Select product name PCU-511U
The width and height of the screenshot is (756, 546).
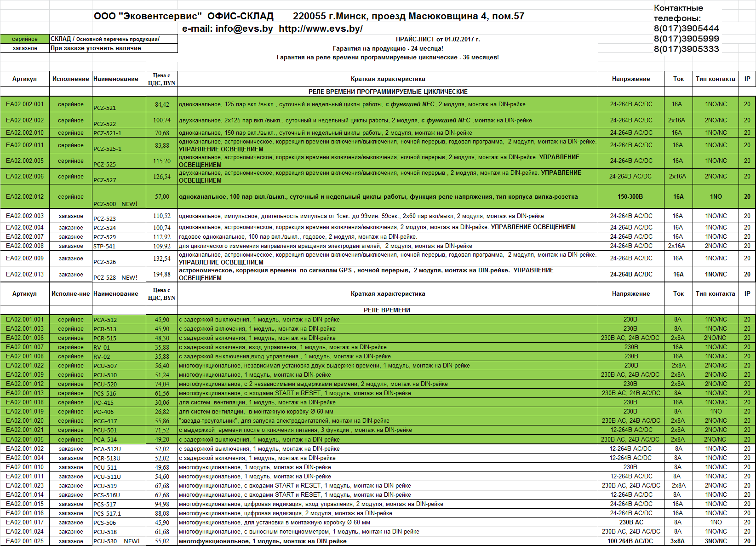point(107,477)
